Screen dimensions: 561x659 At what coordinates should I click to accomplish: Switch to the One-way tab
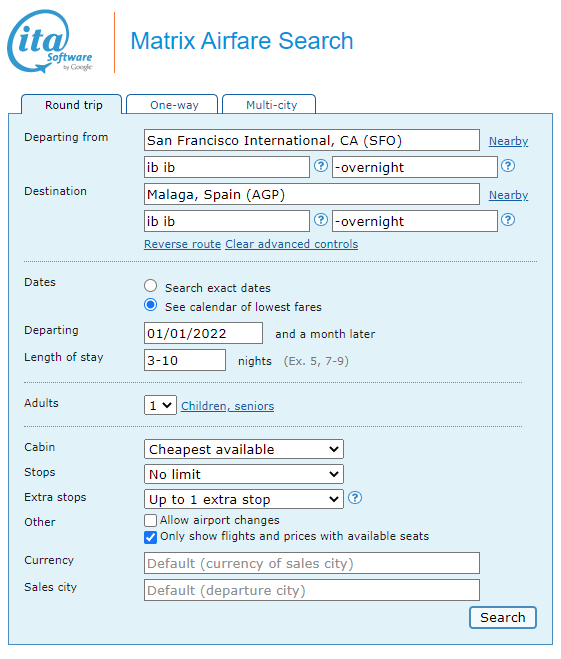pyautogui.click(x=174, y=105)
